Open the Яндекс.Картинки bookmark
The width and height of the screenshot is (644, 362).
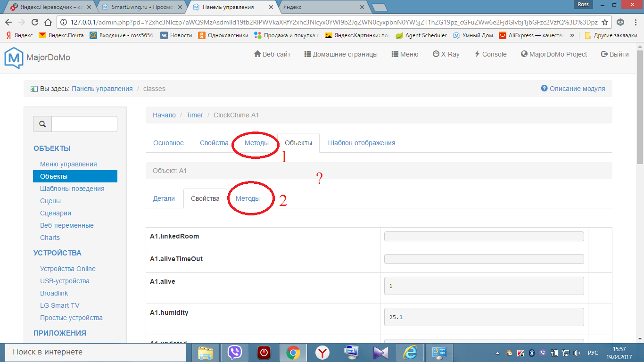tap(357, 35)
